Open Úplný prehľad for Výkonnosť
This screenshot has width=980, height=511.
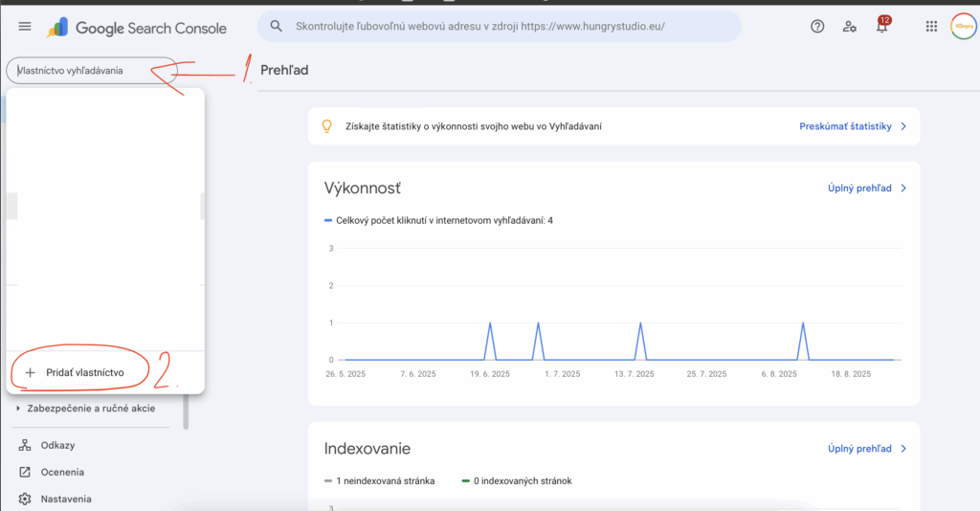[859, 188]
